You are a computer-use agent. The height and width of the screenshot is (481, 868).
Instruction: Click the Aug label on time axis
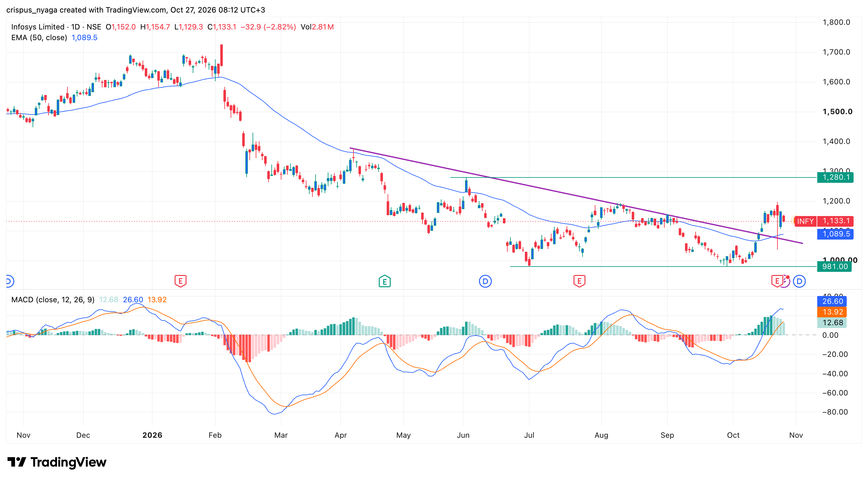click(x=601, y=435)
